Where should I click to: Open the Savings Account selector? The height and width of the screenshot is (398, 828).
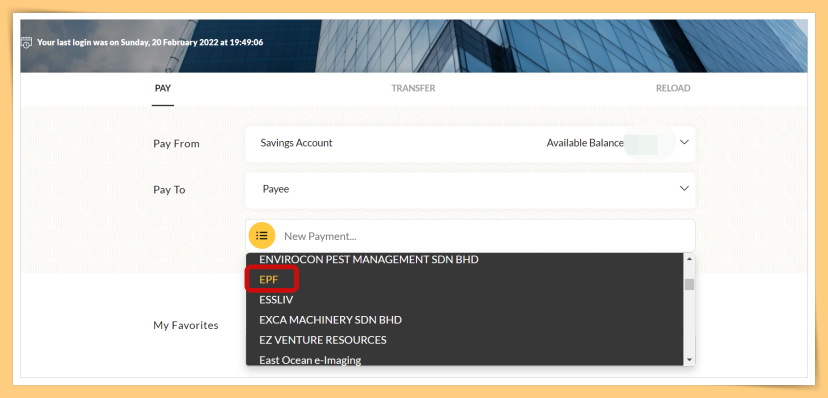[x=470, y=144]
